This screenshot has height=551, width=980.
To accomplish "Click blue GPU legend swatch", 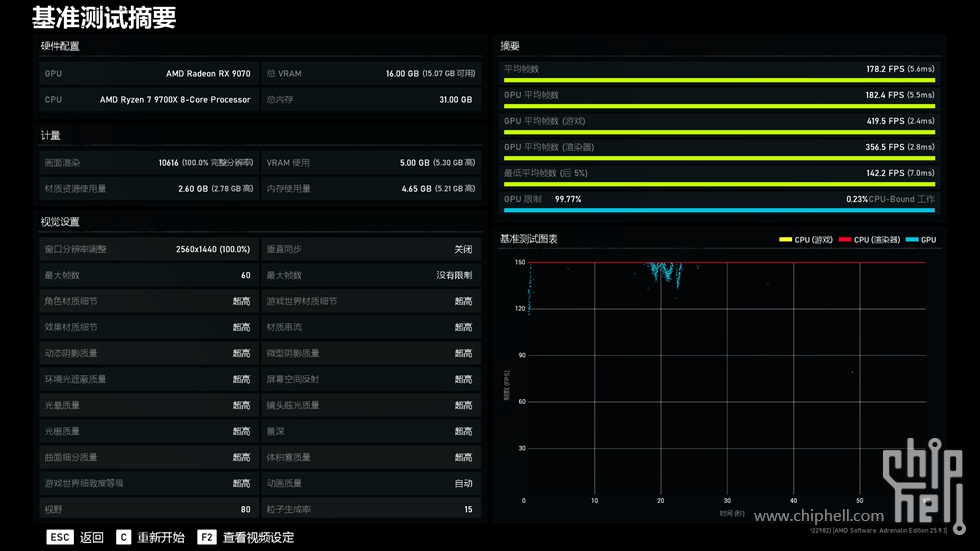I will 912,240.
